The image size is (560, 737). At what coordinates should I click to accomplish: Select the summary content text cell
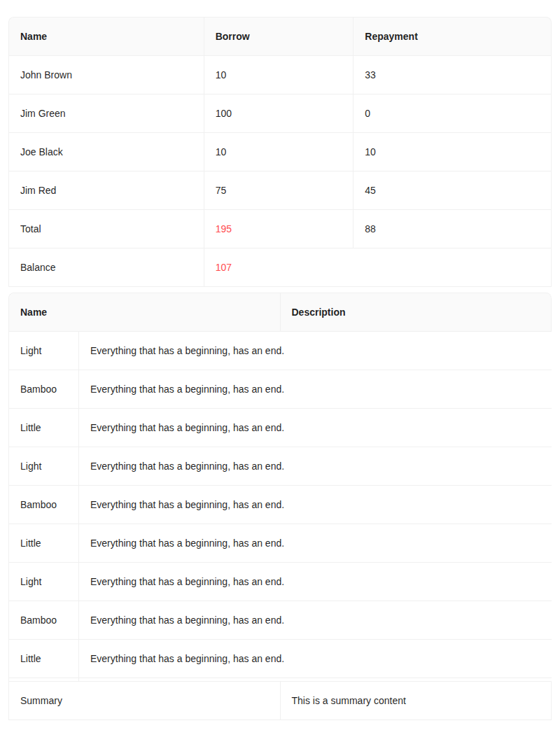[349, 701]
